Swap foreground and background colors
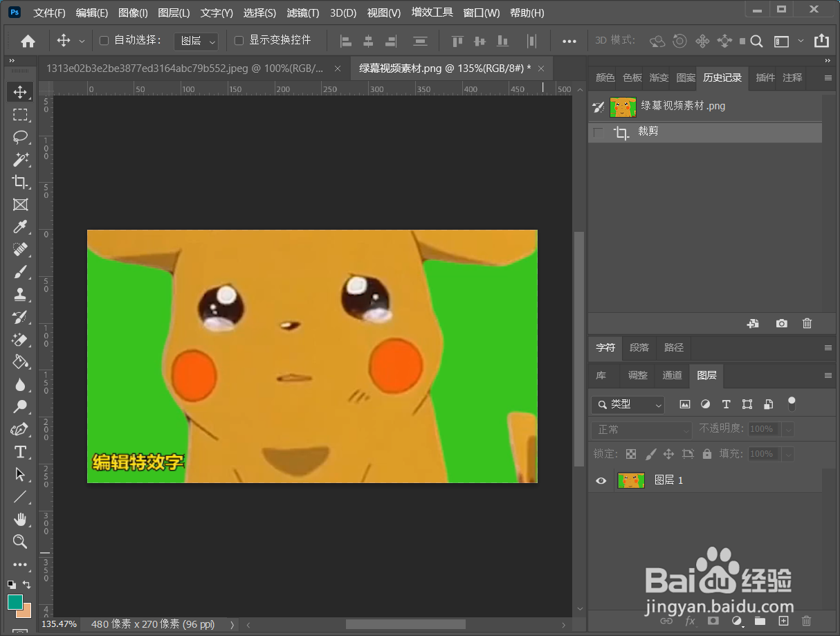The width and height of the screenshot is (840, 636). coord(26,585)
